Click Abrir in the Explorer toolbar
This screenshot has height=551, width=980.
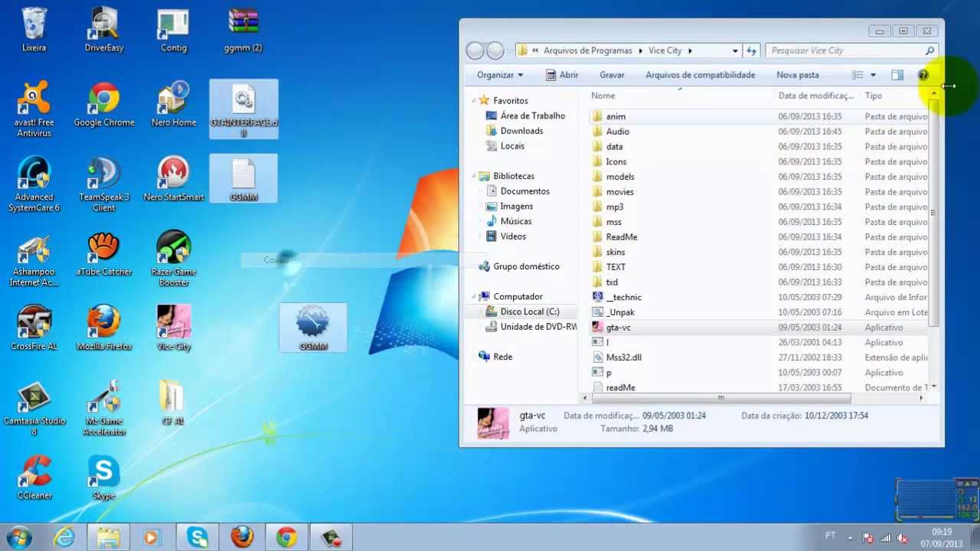pyautogui.click(x=562, y=75)
